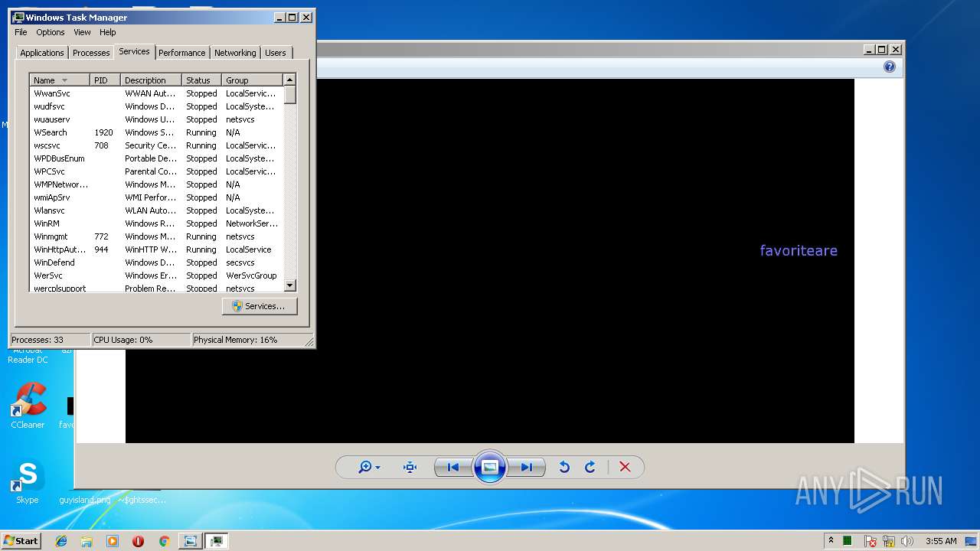Select the wscsvc service row
980x551 pixels.
[x=156, y=145]
